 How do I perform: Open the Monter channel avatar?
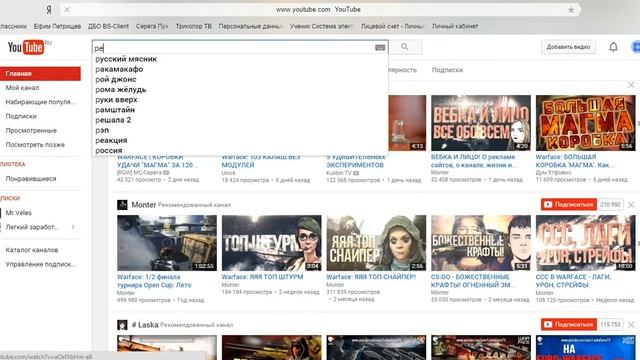[x=122, y=204]
